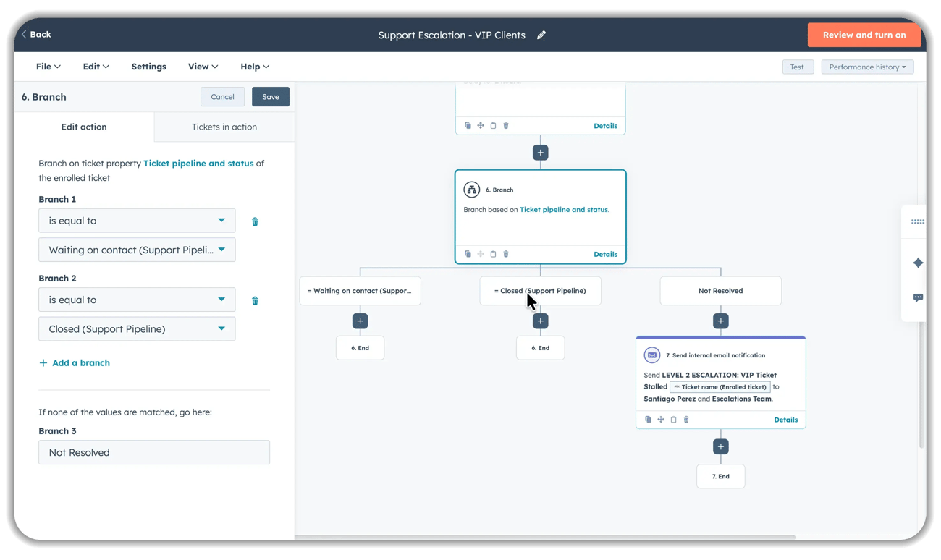
Task: Clone the 6. Branch action using copy icon
Action: click(x=468, y=253)
